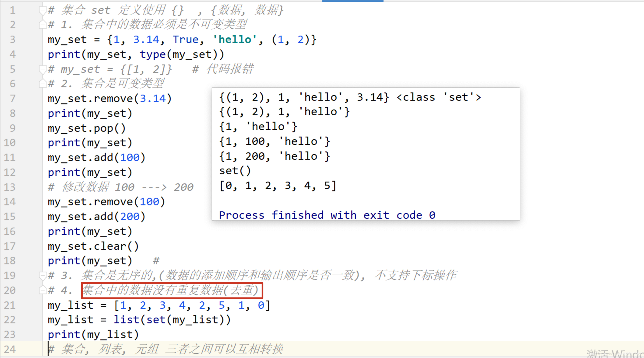
Task: Click the highlighted comment on line 24
Action: click(x=165, y=349)
